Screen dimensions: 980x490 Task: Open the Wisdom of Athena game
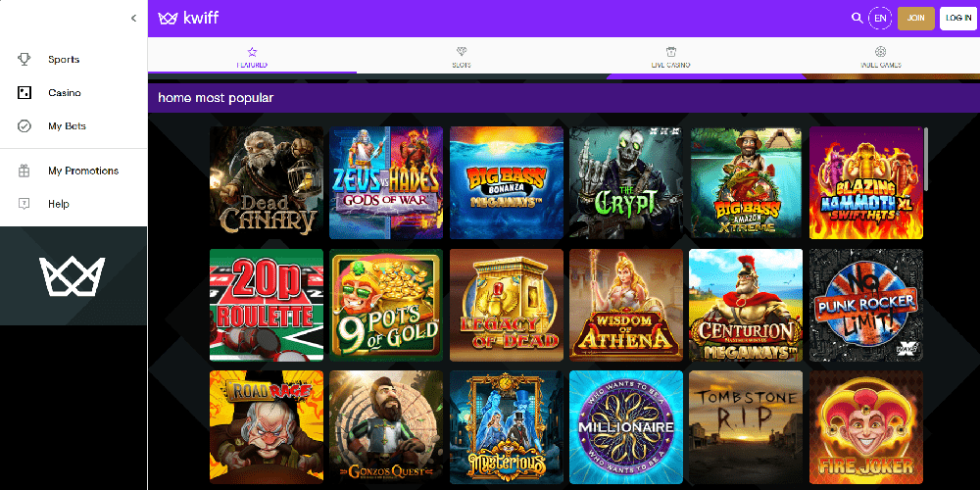(626, 305)
